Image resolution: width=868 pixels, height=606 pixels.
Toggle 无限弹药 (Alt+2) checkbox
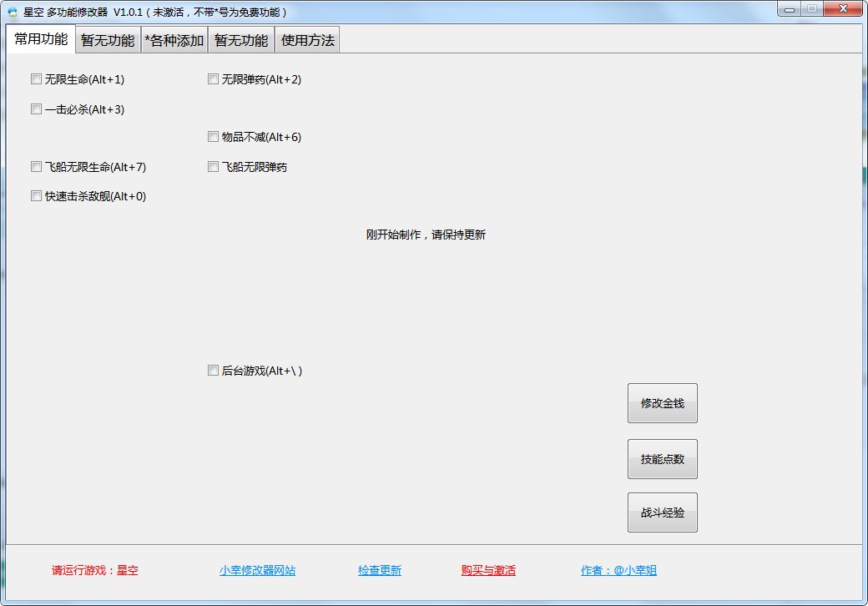click(x=213, y=79)
